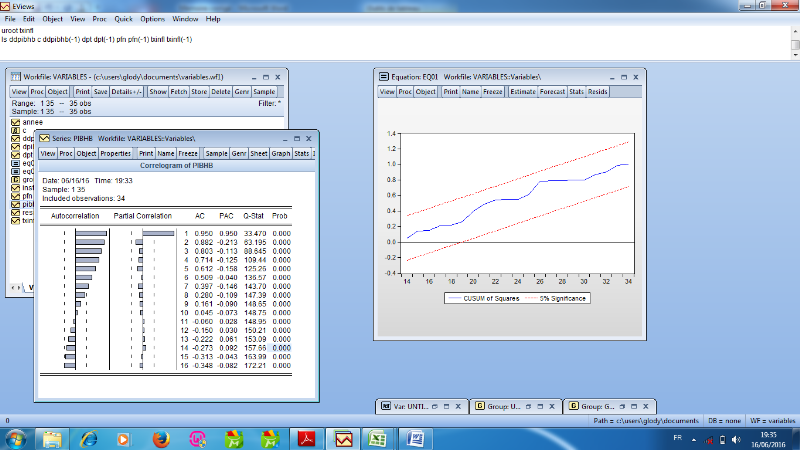
Task: Click the Adobe Reader taskbar icon
Action: [307, 438]
